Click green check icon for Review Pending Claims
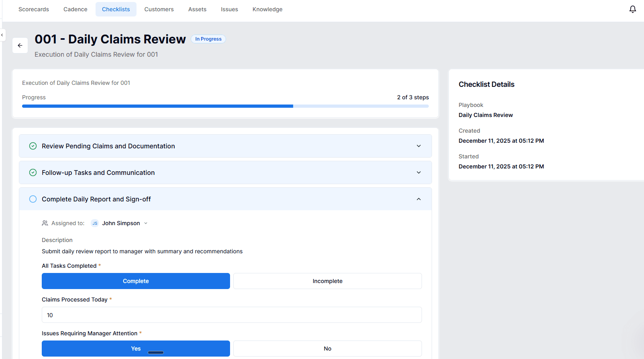The height and width of the screenshot is (359, 644). (x=33, y=146)
